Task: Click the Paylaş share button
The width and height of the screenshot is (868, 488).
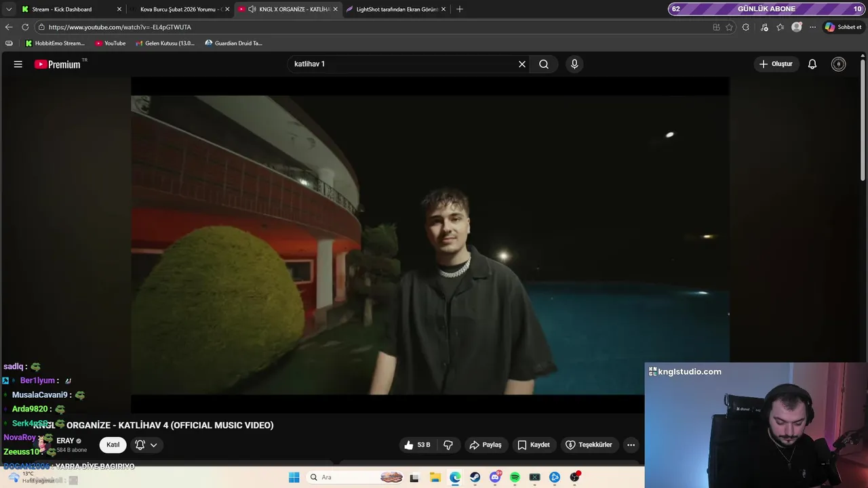Action: pos(486,445)
